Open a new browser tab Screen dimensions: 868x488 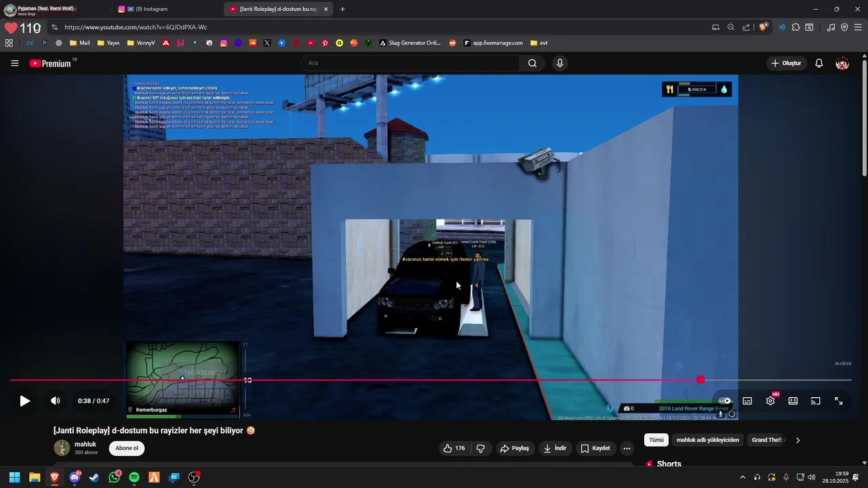[x=342, y=9]
